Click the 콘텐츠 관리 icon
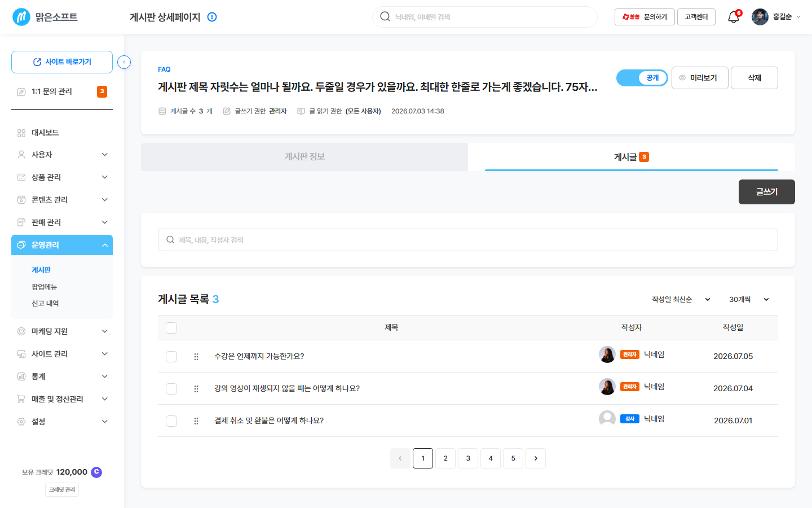This screenshot has width=812, height=508. point(21,200)
